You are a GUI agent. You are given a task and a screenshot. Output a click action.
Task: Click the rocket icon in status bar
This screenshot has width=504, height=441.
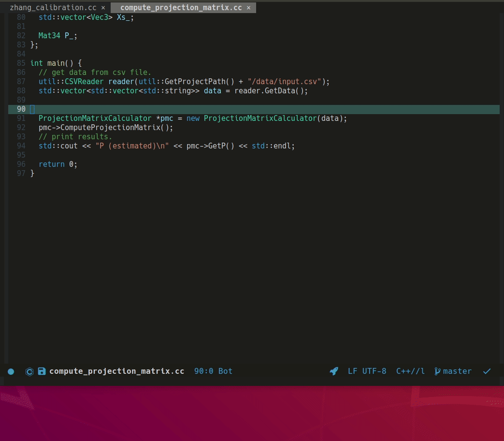[x=334, y=371]
